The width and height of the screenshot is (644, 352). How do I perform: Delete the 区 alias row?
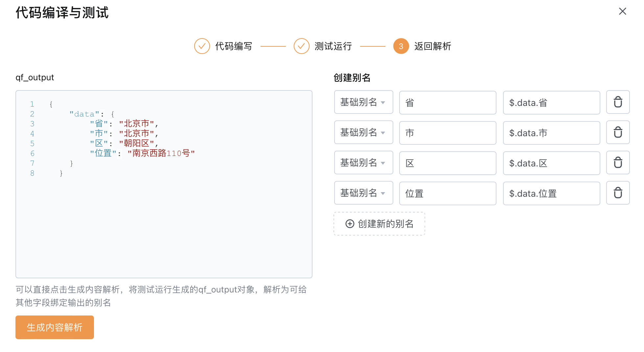click(x=618, y=163)
